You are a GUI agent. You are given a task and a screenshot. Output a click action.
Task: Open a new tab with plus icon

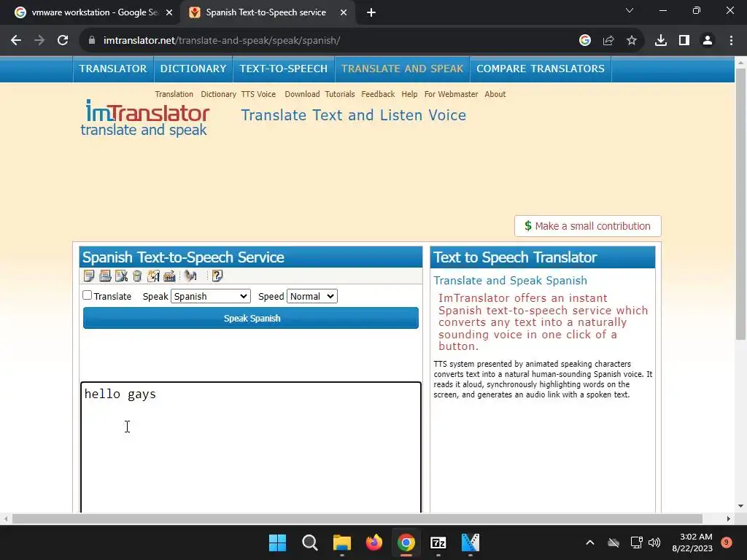[x=371, y=12]
